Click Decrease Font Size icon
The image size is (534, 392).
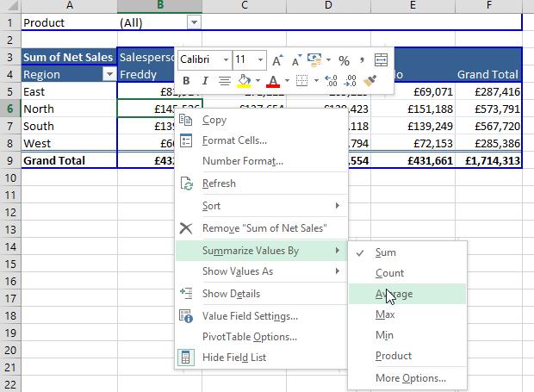pyautogui.click(x=295, y=60)
